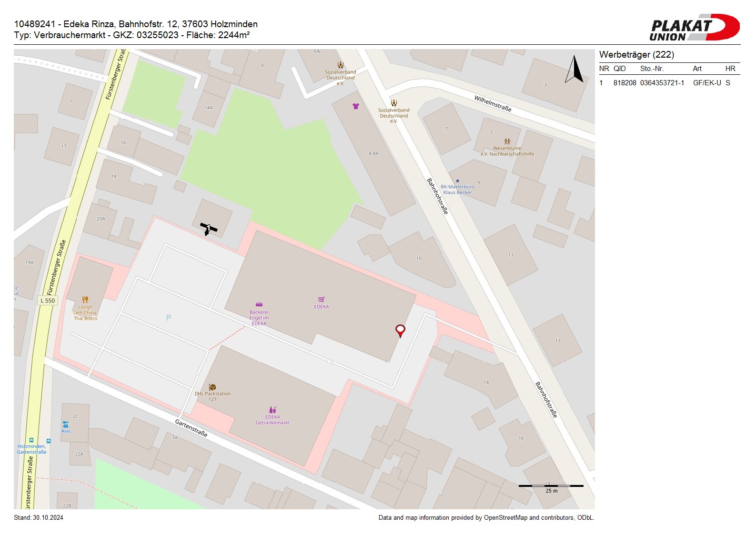The height and width of the screenshot is (535, 756).
Task: Click the L 550 road shield
Action: coord(48,301)
